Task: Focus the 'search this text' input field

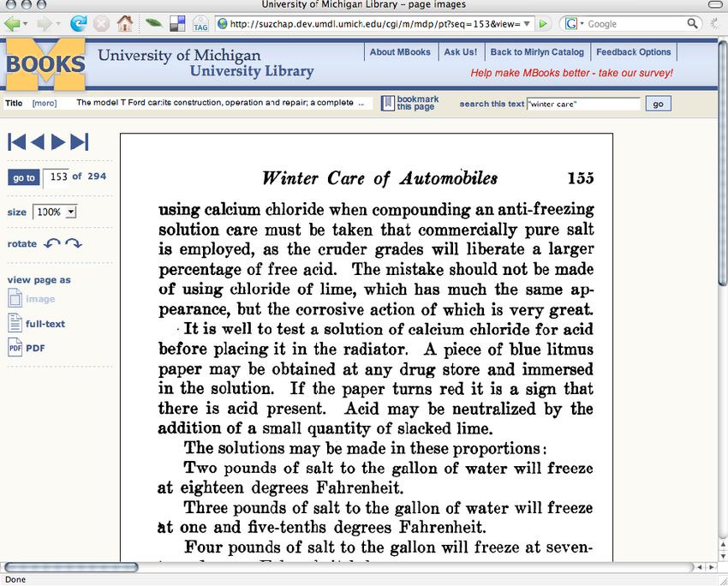Action: click(583, 104)
